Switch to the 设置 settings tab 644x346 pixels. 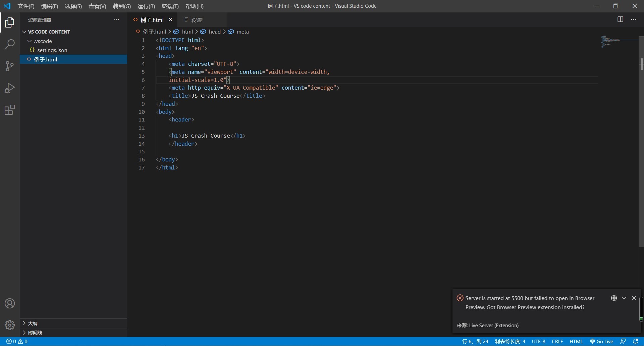(x=202, y=20)
